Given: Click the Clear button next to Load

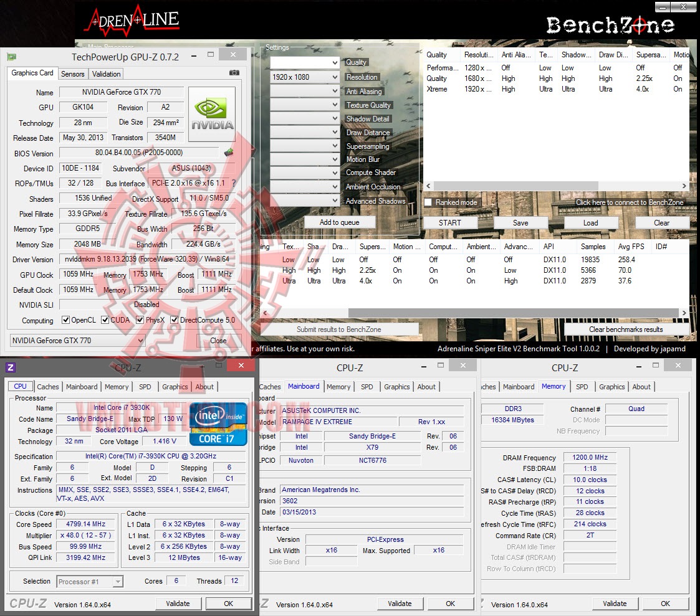Looking at the screenshot, I should tap(661, 222).
